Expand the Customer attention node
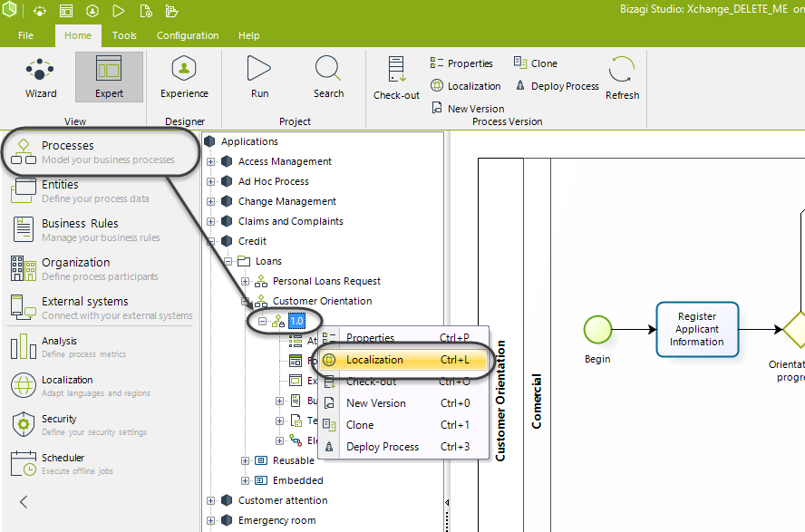The width and height of the screenshot is (805, 532). pyautogui.click(x=210, y=500)
